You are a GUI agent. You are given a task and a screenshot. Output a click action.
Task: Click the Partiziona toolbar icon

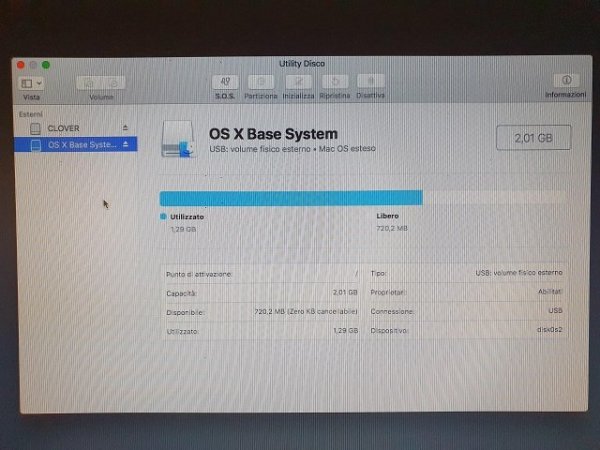pos(261,82)
